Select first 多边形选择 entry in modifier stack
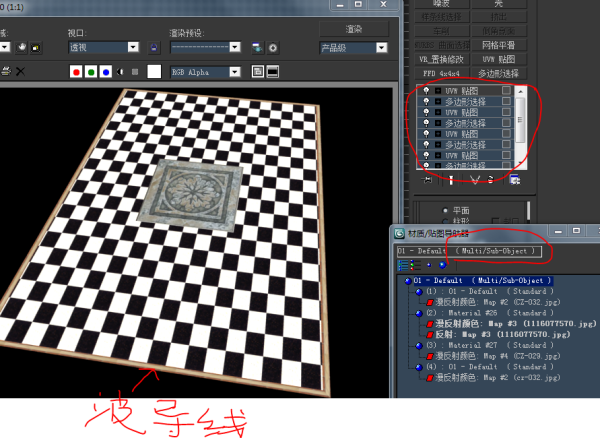Viewport: 600px width, 438px height. [465, 102]
